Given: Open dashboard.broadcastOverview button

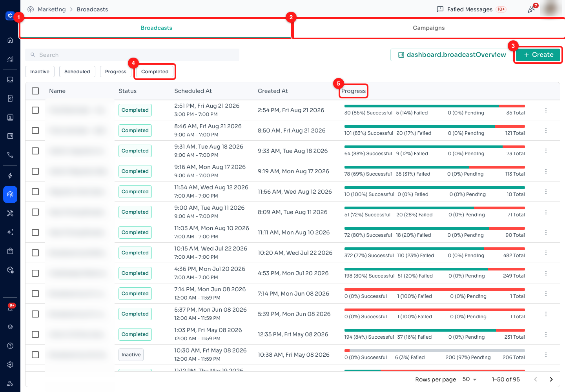Looking at the screenshot, I should point(452,55).
